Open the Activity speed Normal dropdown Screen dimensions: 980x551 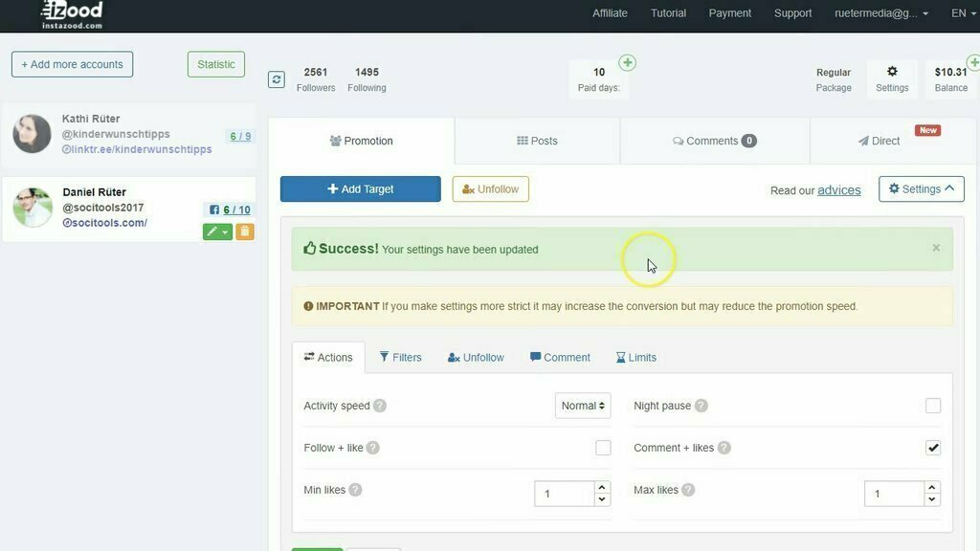coord(583,406)
